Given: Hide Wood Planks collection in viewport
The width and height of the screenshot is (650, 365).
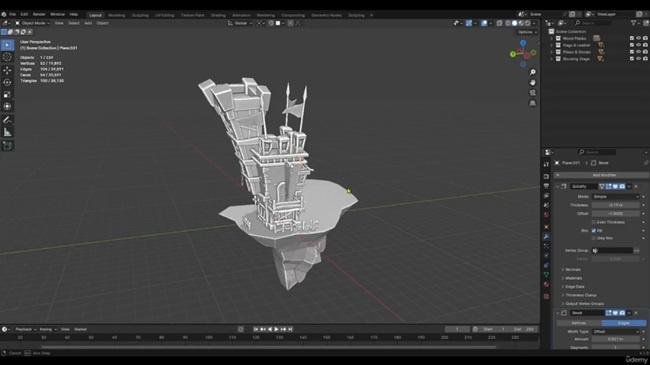Looking at the screenshot, I should 638,38.
